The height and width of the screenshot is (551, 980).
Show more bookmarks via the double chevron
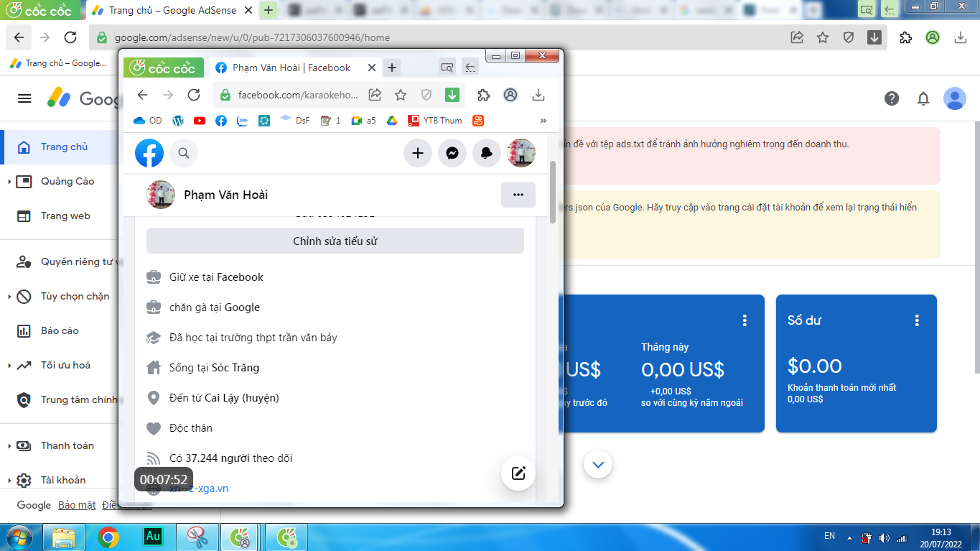pos(543,121)
